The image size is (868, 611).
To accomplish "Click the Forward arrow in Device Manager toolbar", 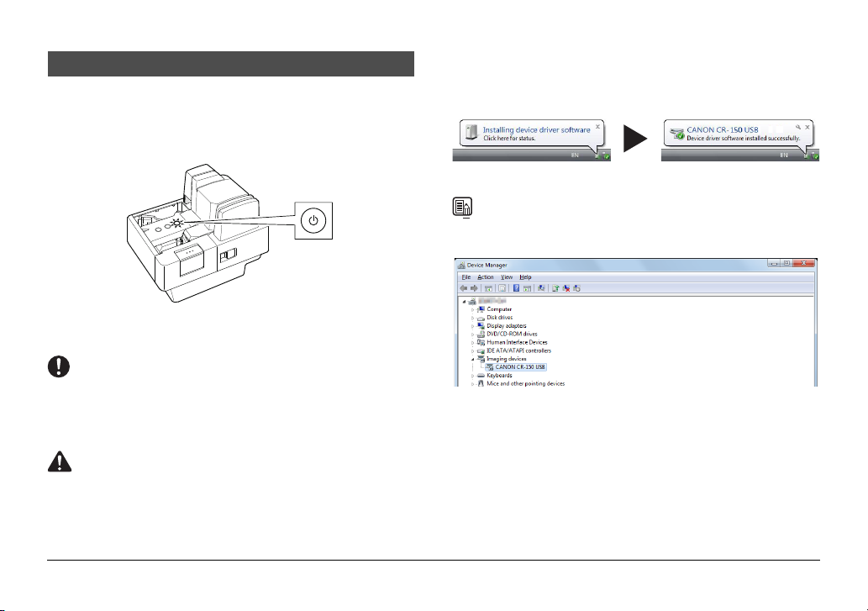I will pyautogui.click(x=475, y=288).
